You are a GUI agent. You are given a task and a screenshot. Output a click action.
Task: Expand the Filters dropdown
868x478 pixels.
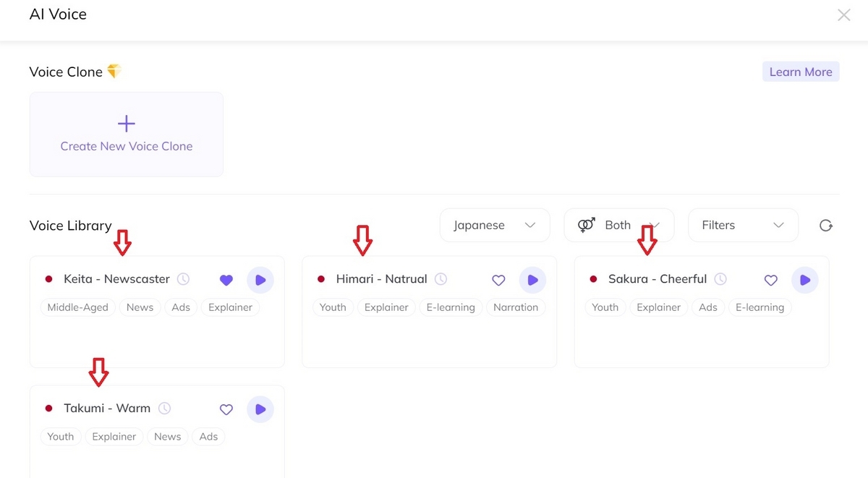744,225
